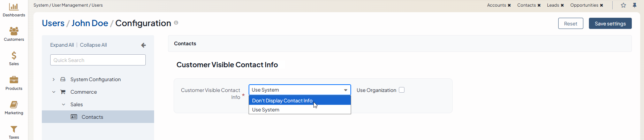The height and width of the screenshot is (140, 644).
Task: Open the Dashboards chart icon
Action: tap(14, 7)
